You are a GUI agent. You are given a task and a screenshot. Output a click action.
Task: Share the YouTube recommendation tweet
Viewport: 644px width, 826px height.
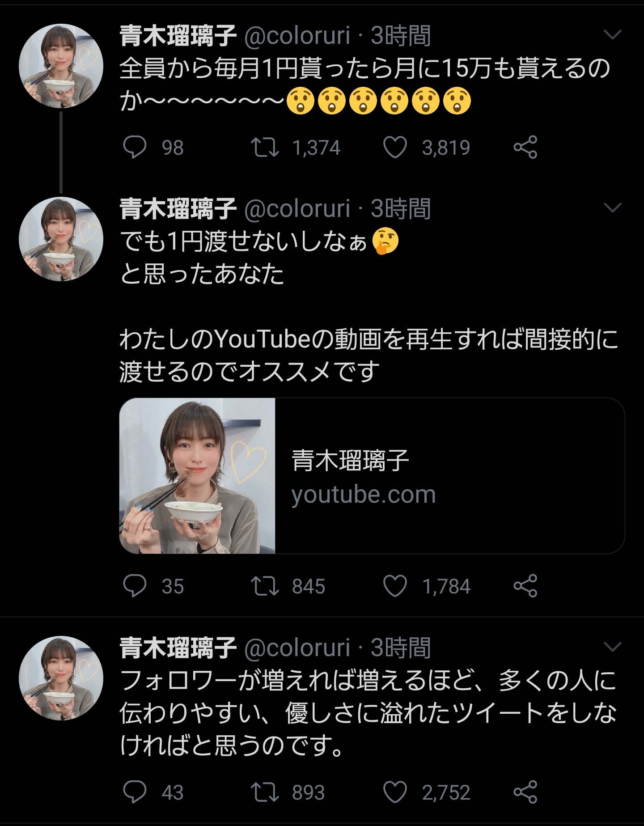[525, 586]
